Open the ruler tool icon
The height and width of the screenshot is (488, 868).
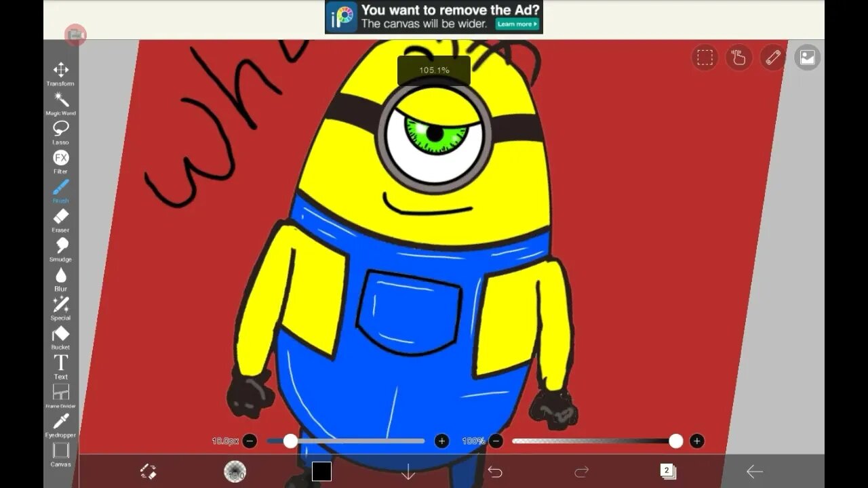pyautogui.click(x=773, y=58)
